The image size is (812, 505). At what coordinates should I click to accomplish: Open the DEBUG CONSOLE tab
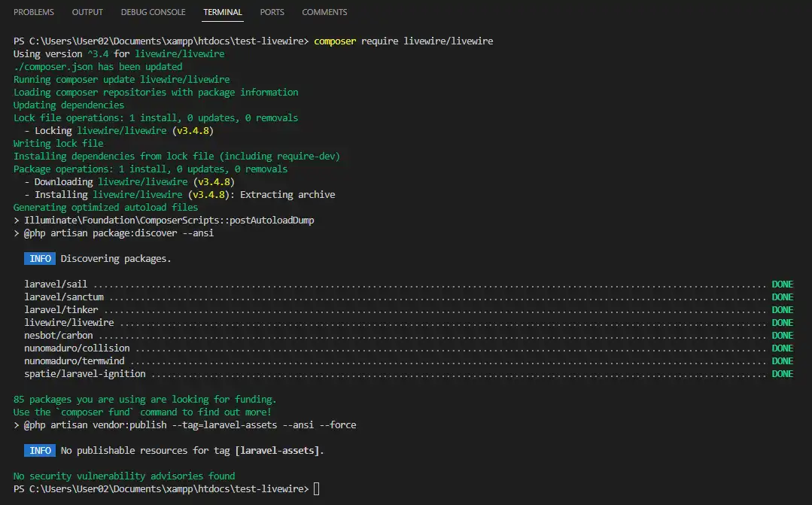point(153,12)
